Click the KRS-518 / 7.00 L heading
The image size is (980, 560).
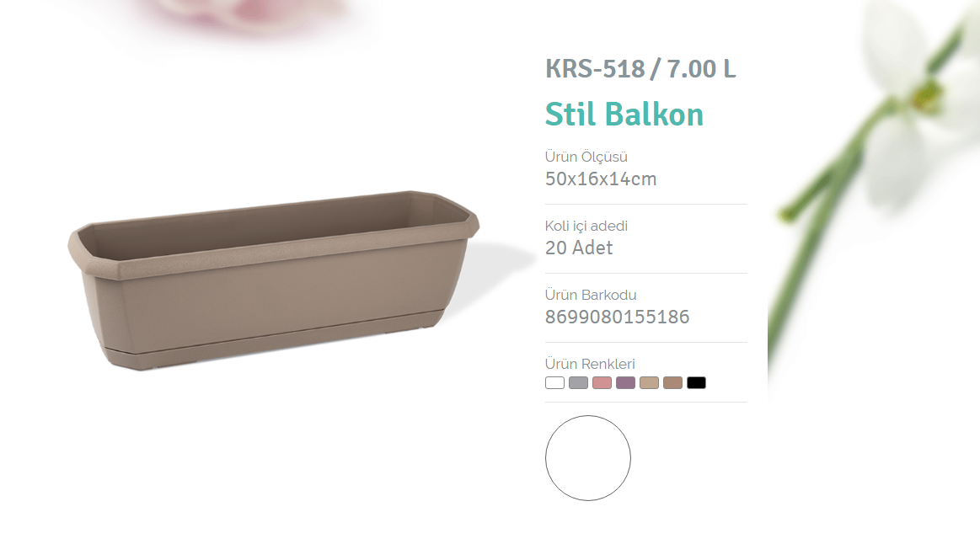640,69
